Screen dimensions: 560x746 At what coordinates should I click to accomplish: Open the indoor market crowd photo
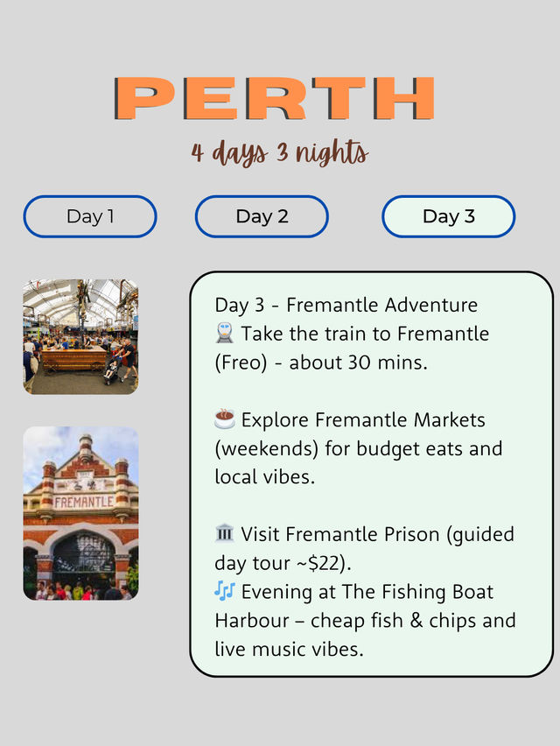80,337
